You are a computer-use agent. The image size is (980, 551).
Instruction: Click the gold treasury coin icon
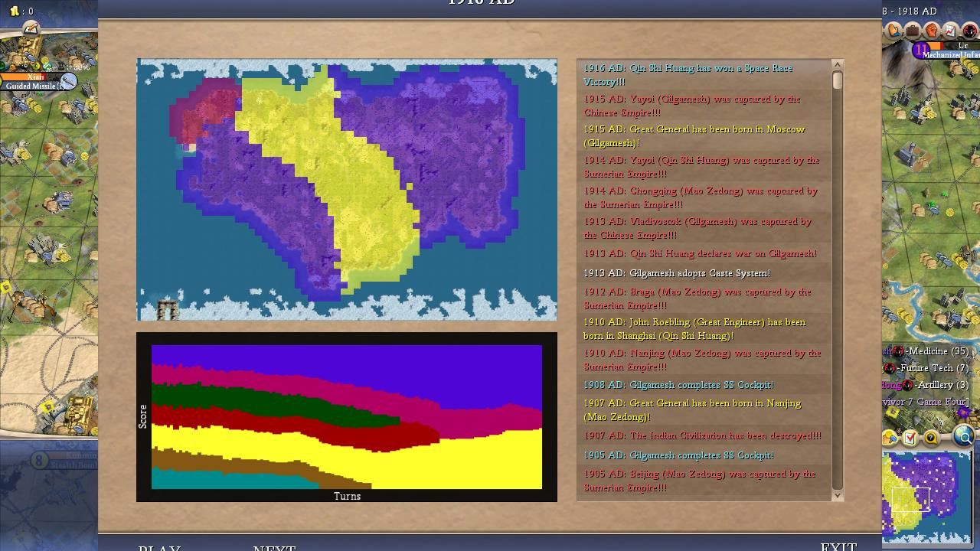click(x=15, y=11)
